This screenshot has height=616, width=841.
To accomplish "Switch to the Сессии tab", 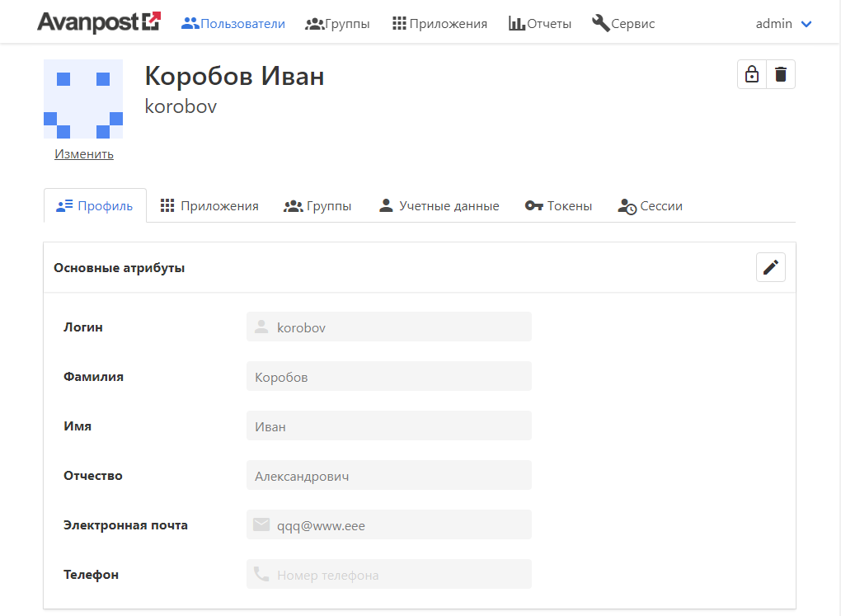I will pos(650,206).
